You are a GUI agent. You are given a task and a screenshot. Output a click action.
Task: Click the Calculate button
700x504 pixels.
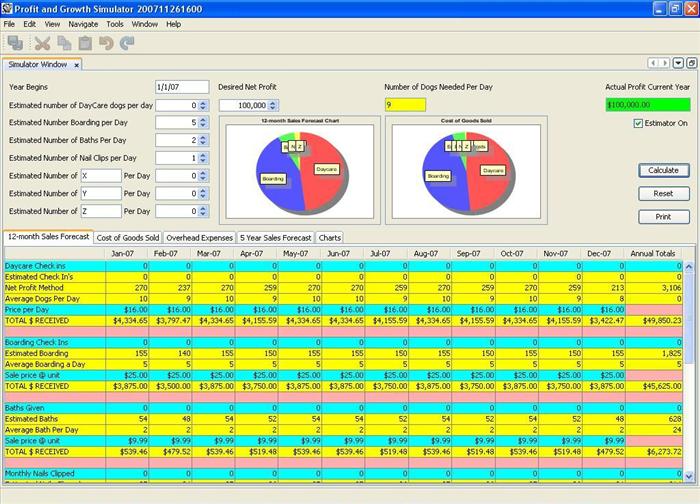click(x=663, y=171)
